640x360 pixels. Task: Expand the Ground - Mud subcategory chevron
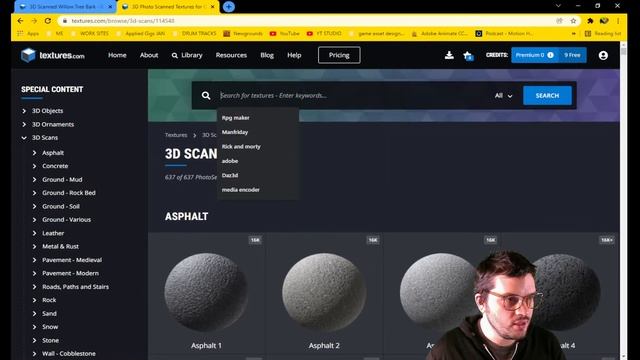(x=34, y=180)
